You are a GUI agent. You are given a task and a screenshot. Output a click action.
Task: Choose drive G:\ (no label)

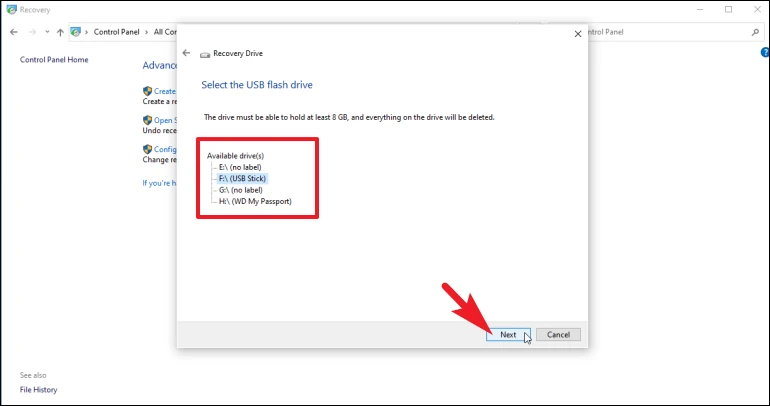(x=242, y=190)
